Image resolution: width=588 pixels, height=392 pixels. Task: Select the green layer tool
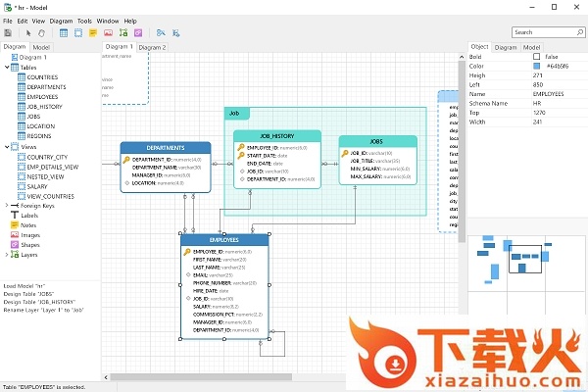click(123, 33)
